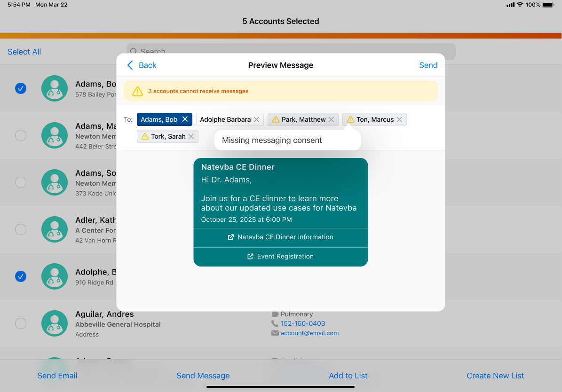Click warning icon on Ton, Marcus chip
This screenshot has height=392, width=562.
pyautogui.click(x=350, y=119)
